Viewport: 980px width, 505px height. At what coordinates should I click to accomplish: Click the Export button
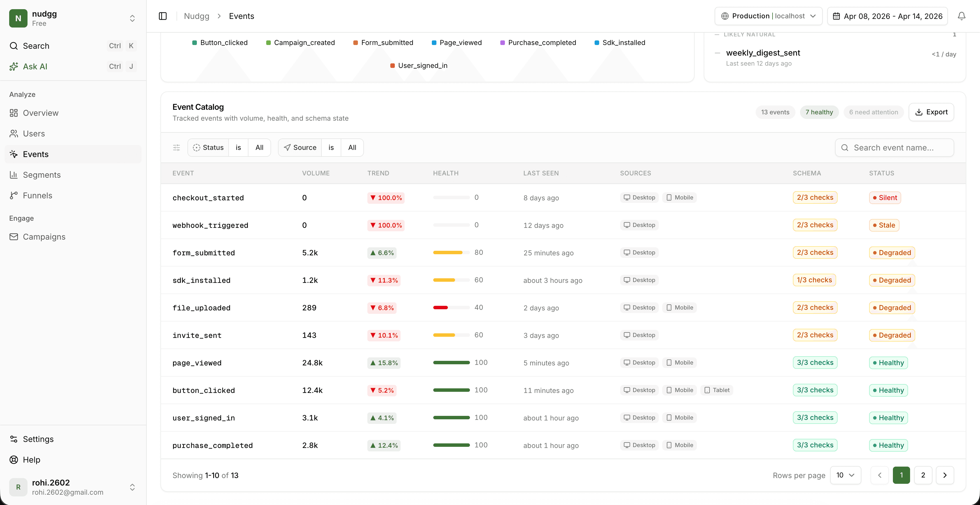point(931,112)
